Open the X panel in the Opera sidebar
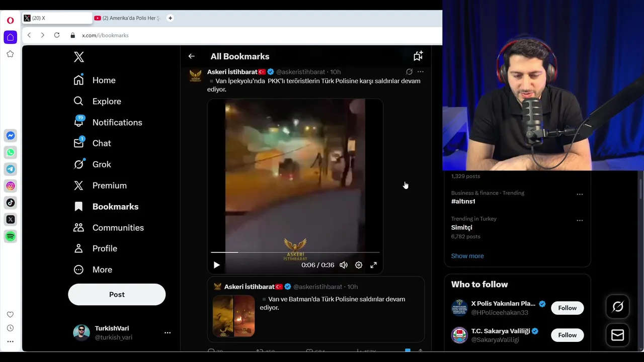Screen dimensions: 644x362 (x=11, y=219)
